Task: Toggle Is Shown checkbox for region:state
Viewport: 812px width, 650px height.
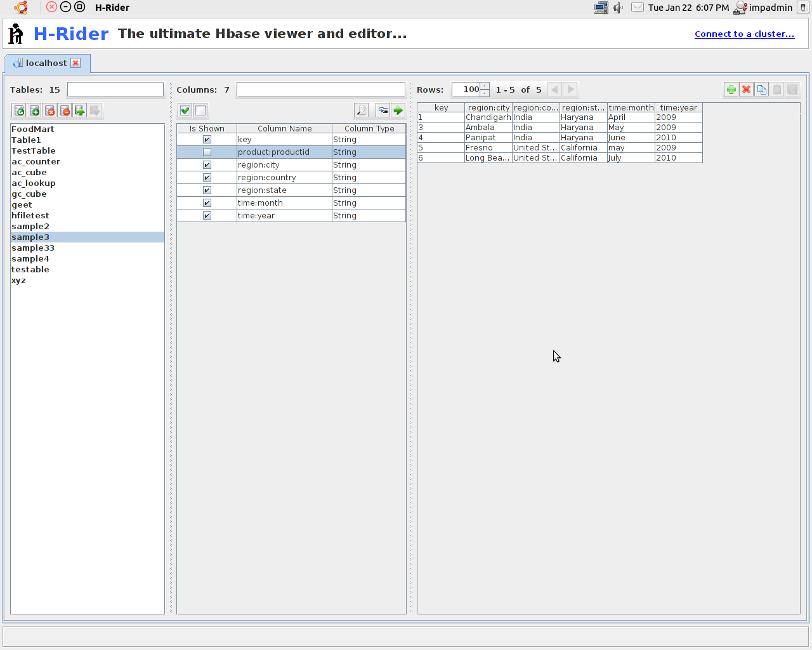Action: 207,190
